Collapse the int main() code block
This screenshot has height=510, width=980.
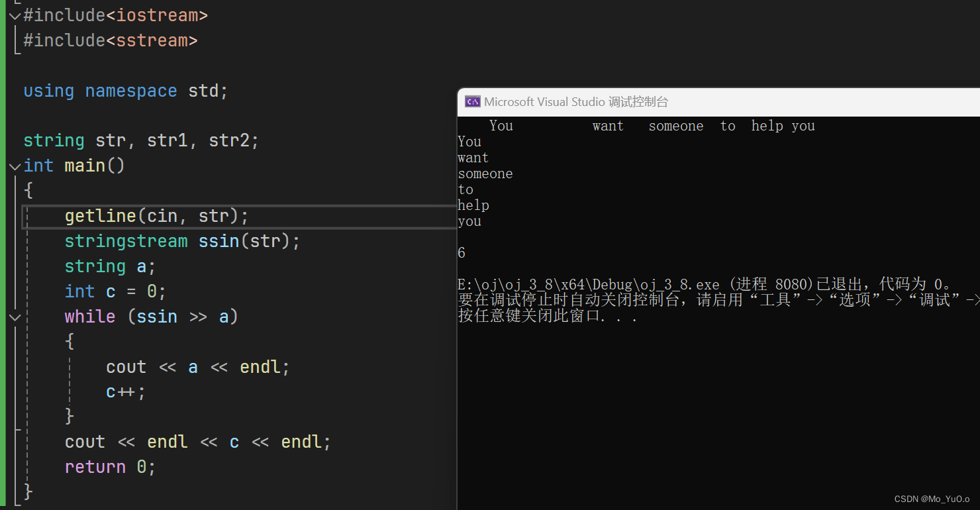point(14,166)
